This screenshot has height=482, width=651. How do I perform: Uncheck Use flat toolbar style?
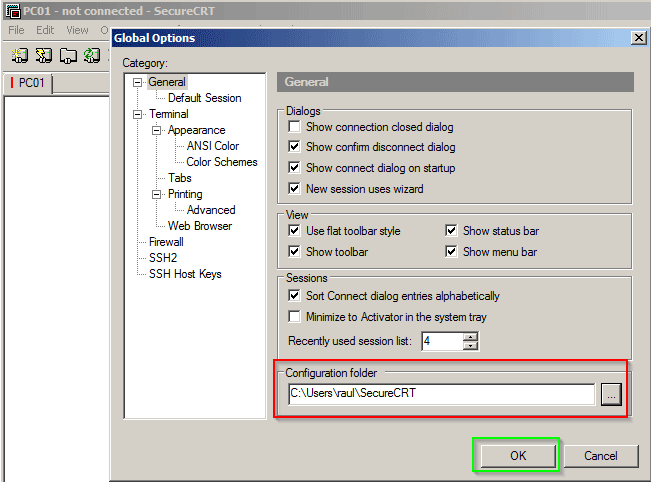tap(294, 231)
